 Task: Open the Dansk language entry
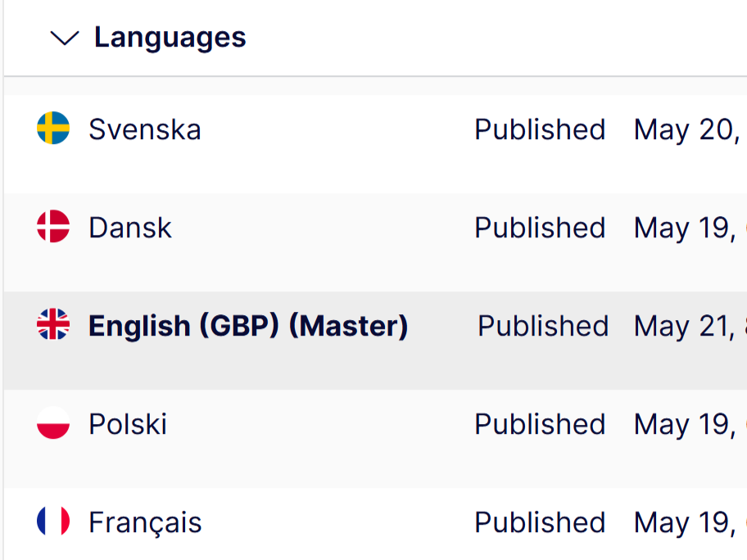(130, 228)
